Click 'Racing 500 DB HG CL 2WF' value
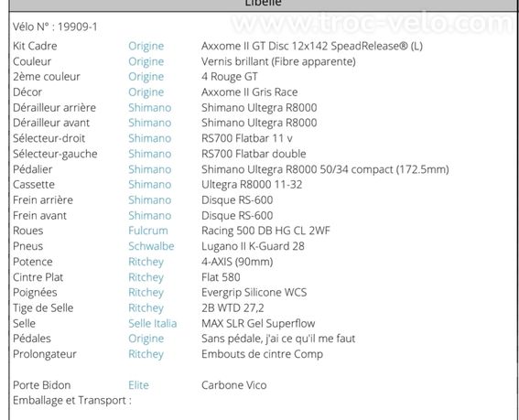The height and width of the screenshot is (420, 519). (265, 231)
